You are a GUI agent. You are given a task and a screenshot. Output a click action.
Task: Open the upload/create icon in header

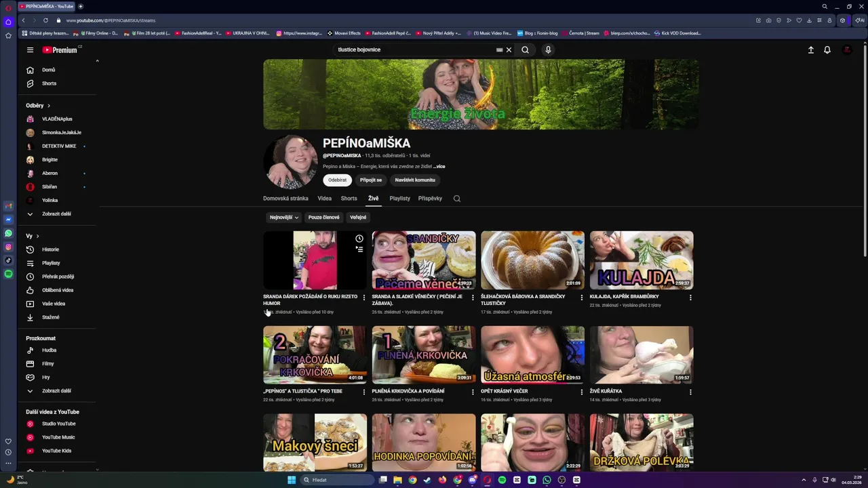point(810,49)
